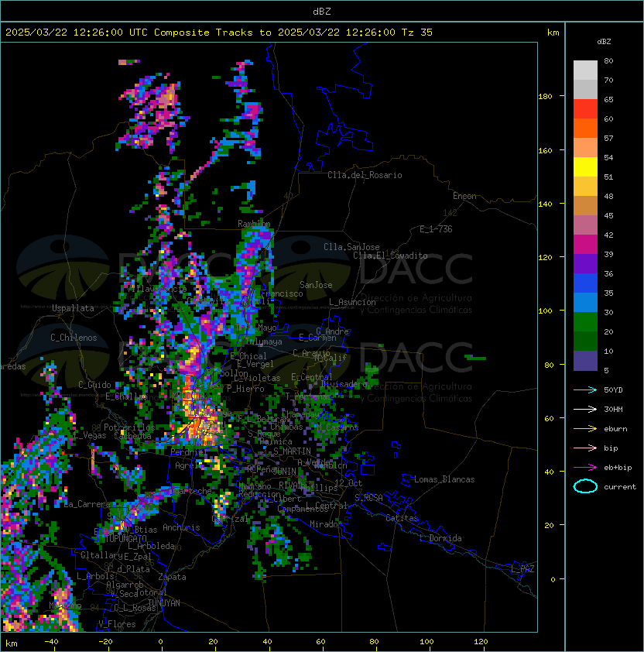Choose the light blue 30-35 dBZ swatch
644x652 pixels.
pos(585,302)
